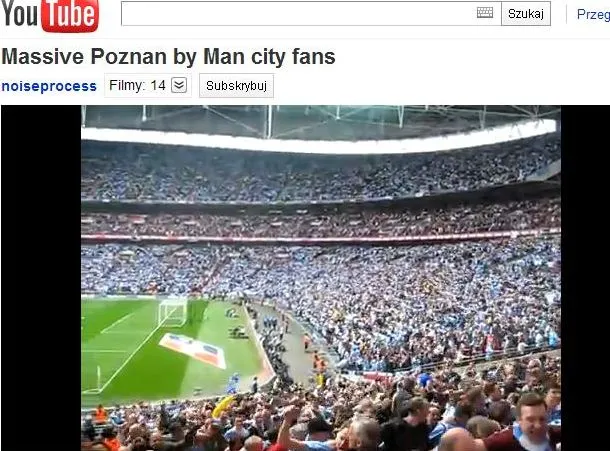Click the red advertising strip between stadium tiers
Viewport: 610px width, 451px height.
click(321, 238)
